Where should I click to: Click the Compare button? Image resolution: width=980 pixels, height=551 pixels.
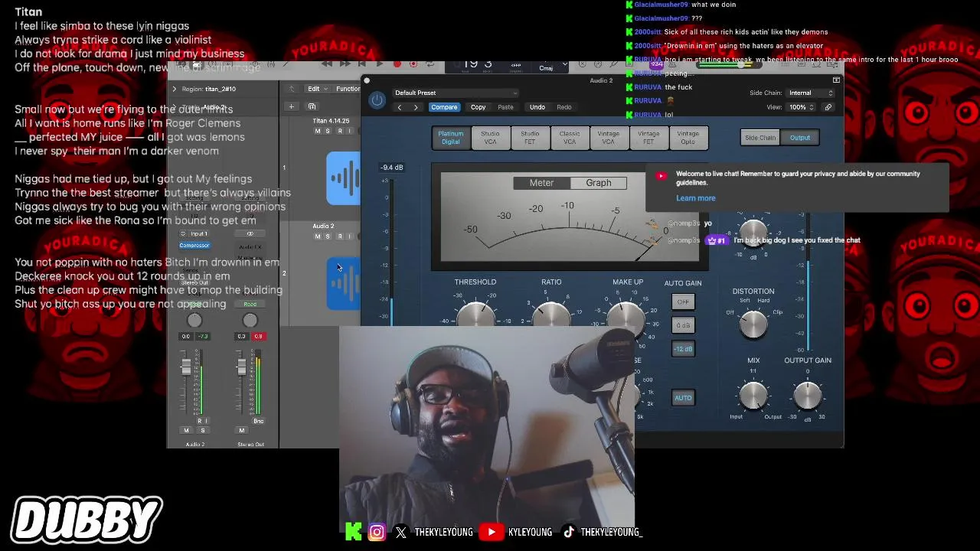pyautogui.click(x=444, y=107)
